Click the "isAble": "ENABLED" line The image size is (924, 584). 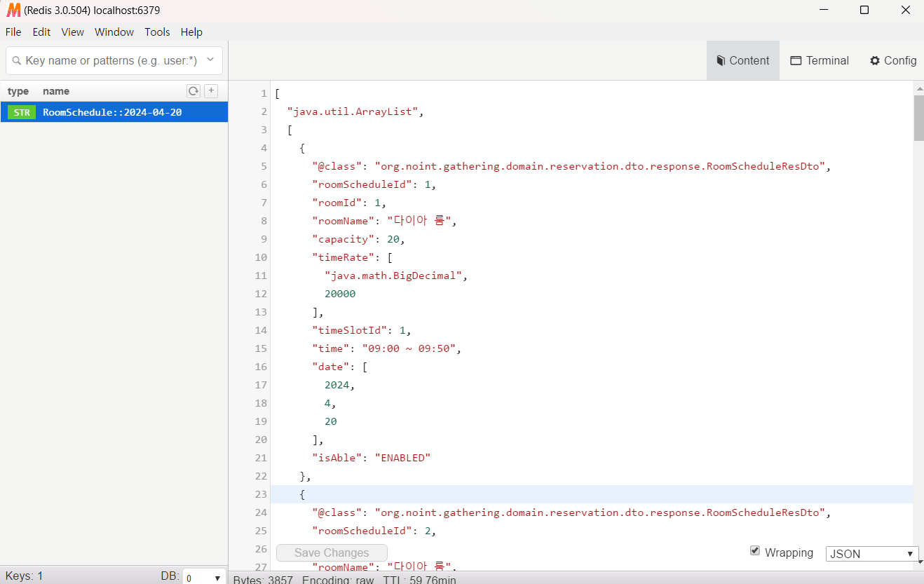372,458
